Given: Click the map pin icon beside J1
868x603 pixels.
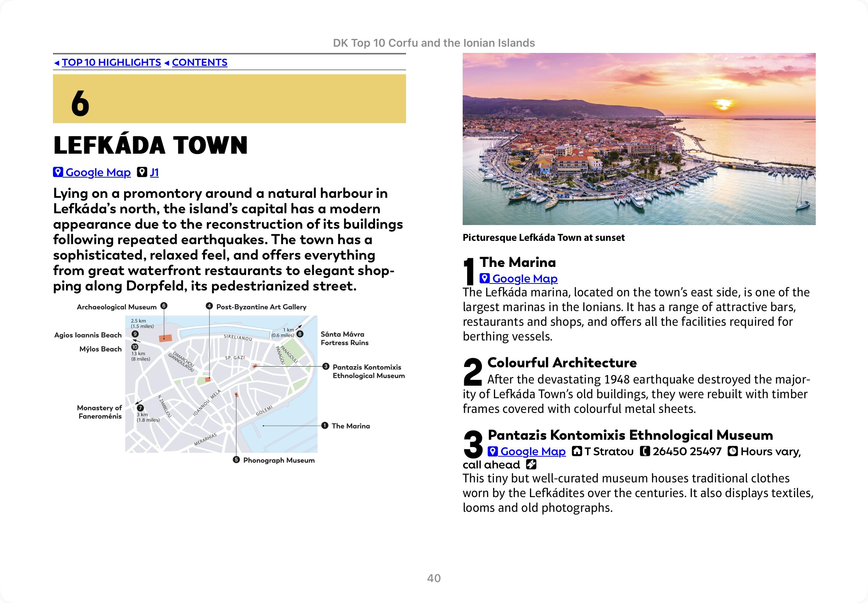Looking at the screenshot, I should point(142,172).
